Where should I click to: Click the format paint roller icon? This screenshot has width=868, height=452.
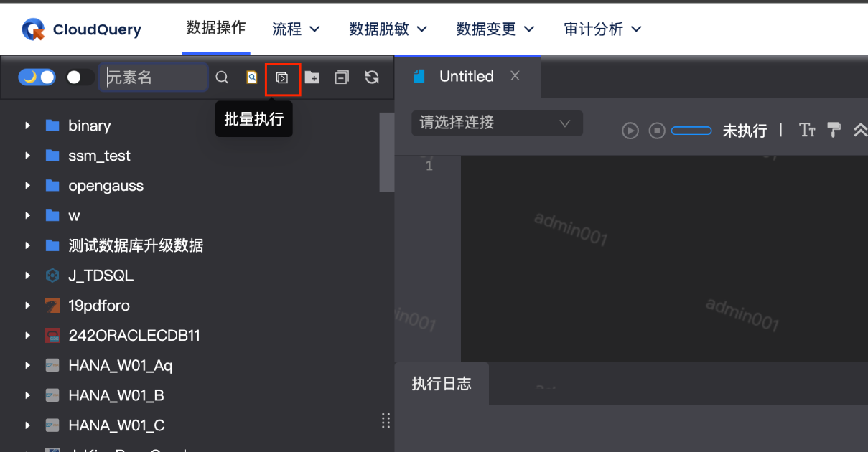click(834, 130)
